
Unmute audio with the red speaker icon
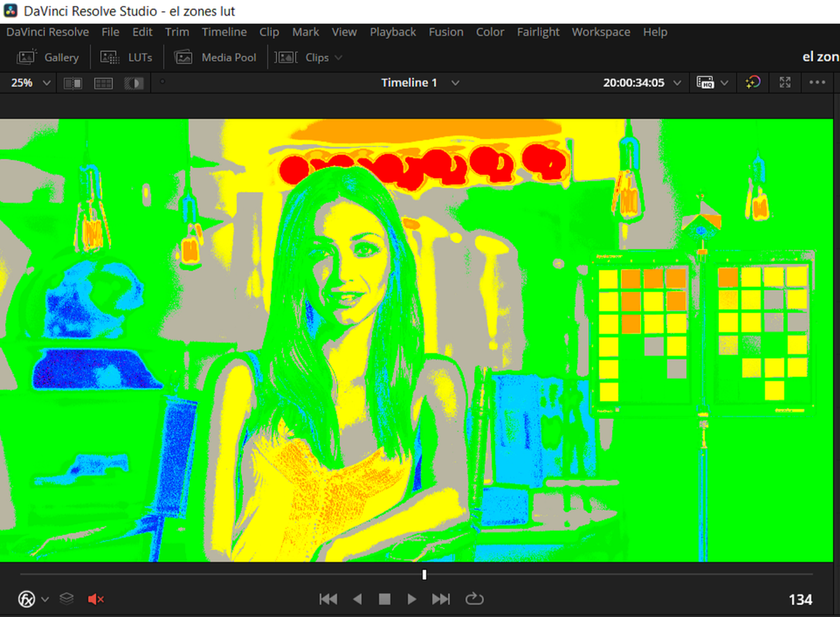[96, 598]
